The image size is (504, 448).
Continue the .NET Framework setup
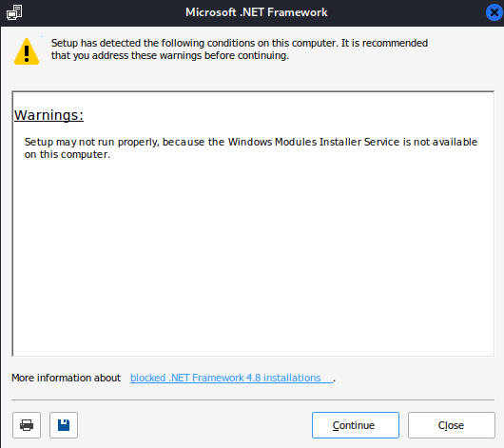click(x=356, y=425)
